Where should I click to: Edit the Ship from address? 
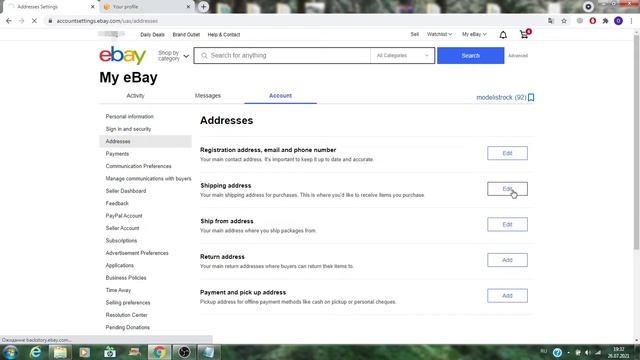(x=507, y=224)
